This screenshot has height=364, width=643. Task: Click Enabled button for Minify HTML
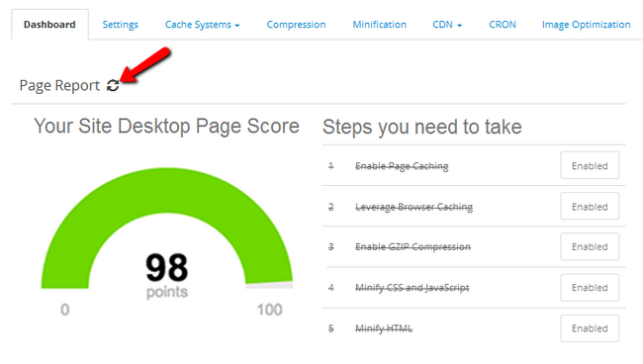590,328
